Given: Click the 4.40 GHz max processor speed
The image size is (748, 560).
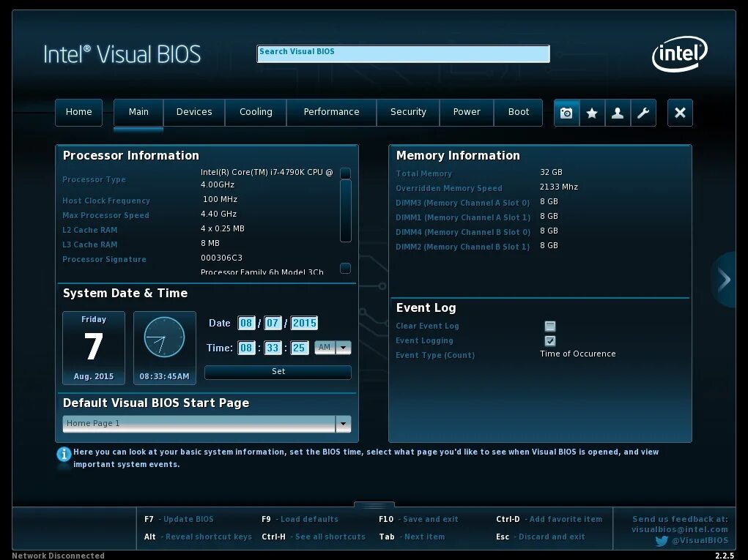Looking at the screenshot, I should tap(218, 214).
